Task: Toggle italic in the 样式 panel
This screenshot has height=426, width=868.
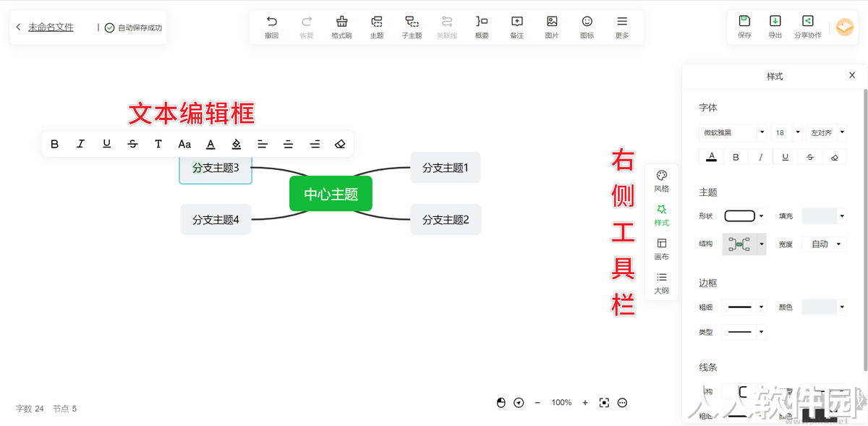Action: click(x=761, y=157)
